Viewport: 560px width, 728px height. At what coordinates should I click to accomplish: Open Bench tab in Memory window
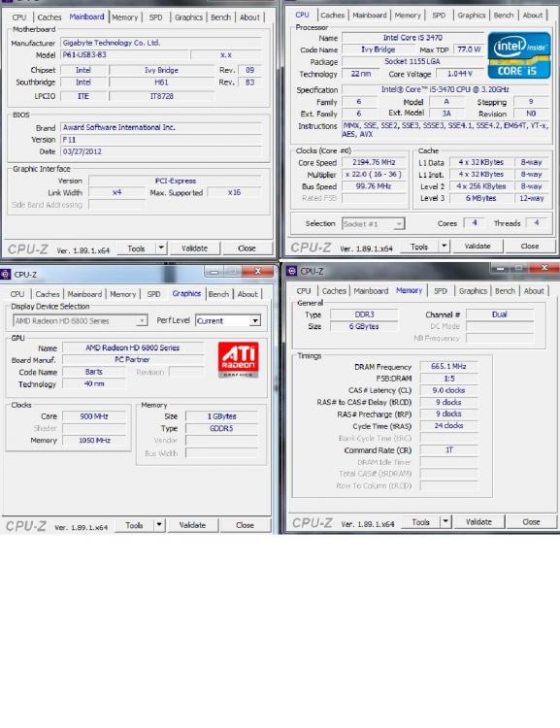pos(506,291)
